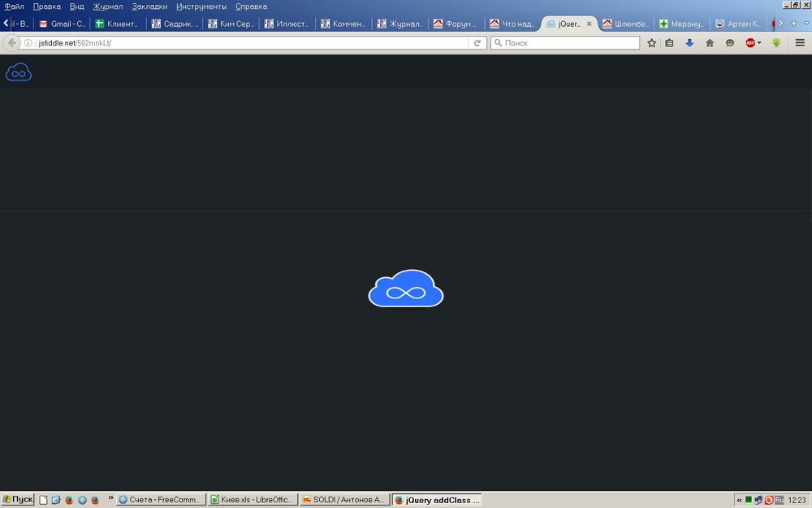Switch to the Шлюмбе tab
Viewport: 812px width, 508px height.
click(x=625, y=24)
